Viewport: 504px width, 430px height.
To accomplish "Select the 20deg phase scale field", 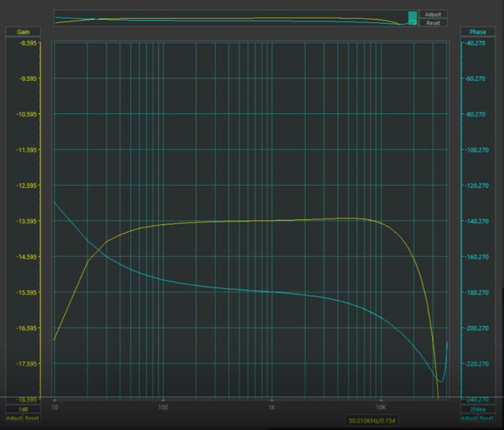I will (x=478, y=409).
